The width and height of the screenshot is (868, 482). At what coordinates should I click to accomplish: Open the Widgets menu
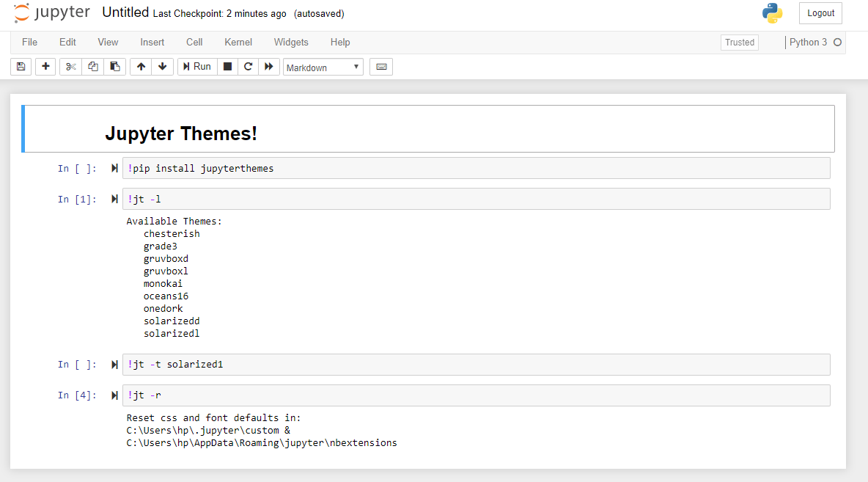tap(290, 42)
